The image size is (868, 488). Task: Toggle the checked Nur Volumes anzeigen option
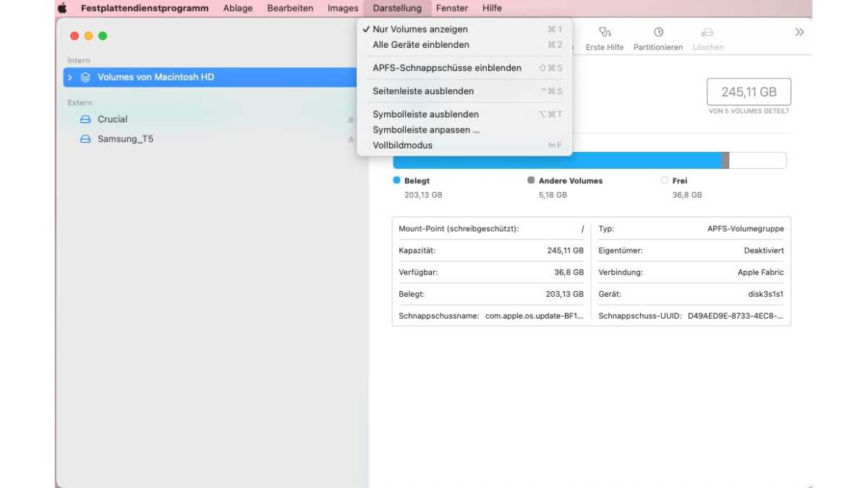(x=464, y=30)
